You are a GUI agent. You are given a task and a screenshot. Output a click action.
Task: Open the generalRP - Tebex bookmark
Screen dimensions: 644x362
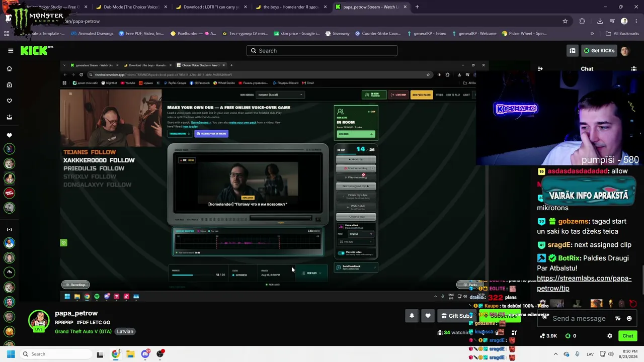coord(426,34)
